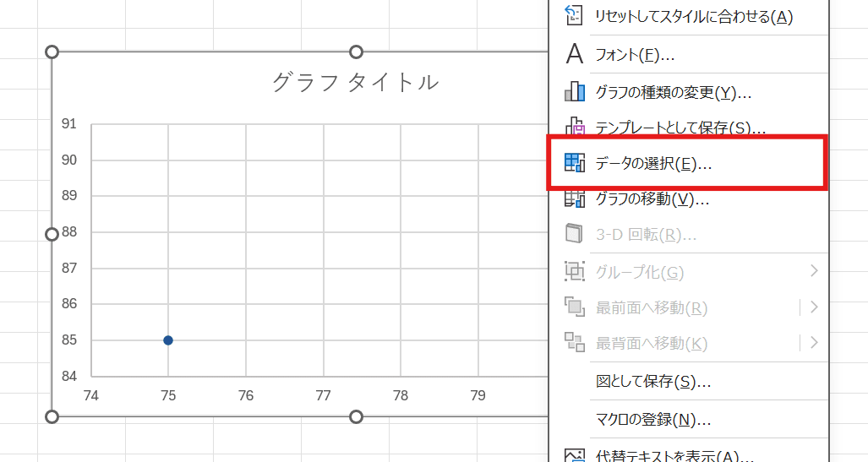Click the グラフ タイトル chart title text
This screenshot has width=868, height=462.
(x=355, y=82)
